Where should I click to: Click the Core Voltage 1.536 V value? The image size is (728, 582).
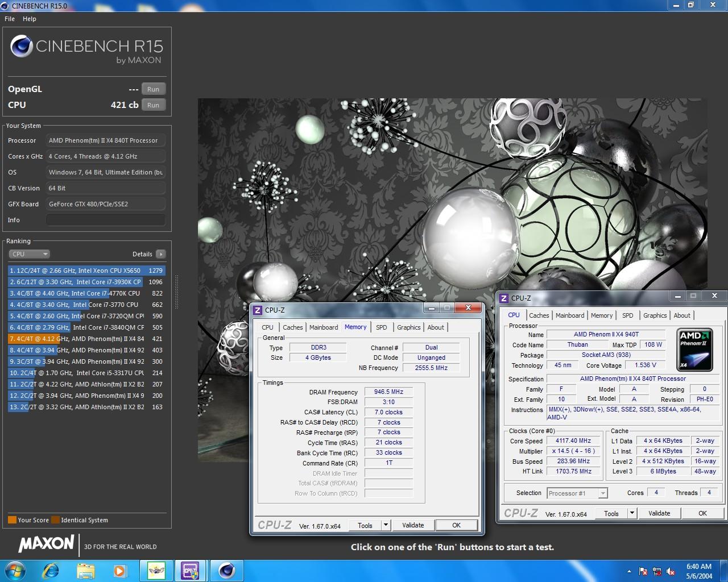click(645, 365)
